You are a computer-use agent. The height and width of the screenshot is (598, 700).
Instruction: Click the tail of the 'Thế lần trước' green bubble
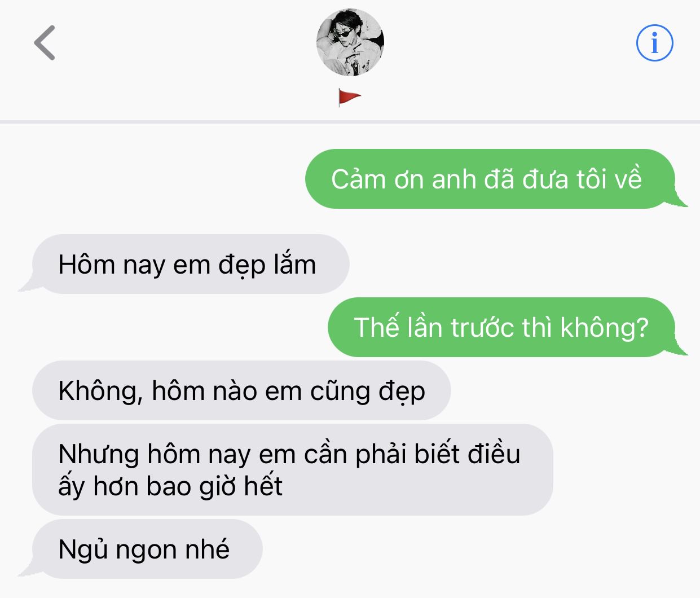[679, 349]
